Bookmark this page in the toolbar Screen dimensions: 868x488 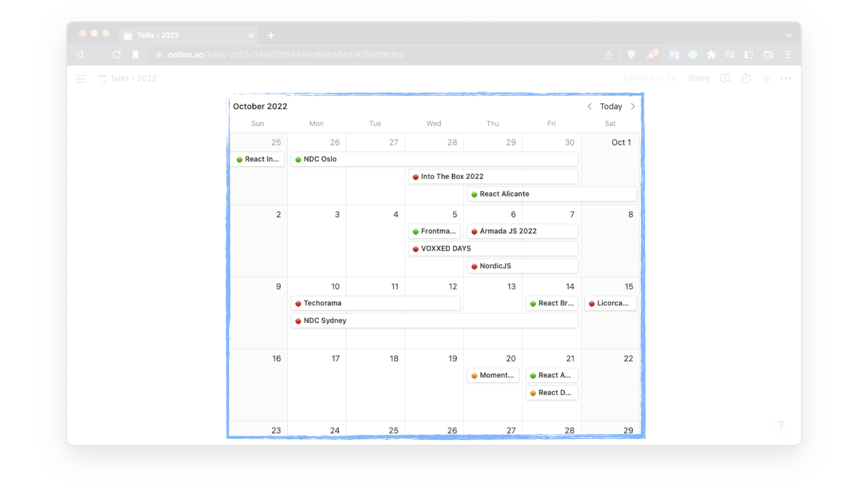135,55
